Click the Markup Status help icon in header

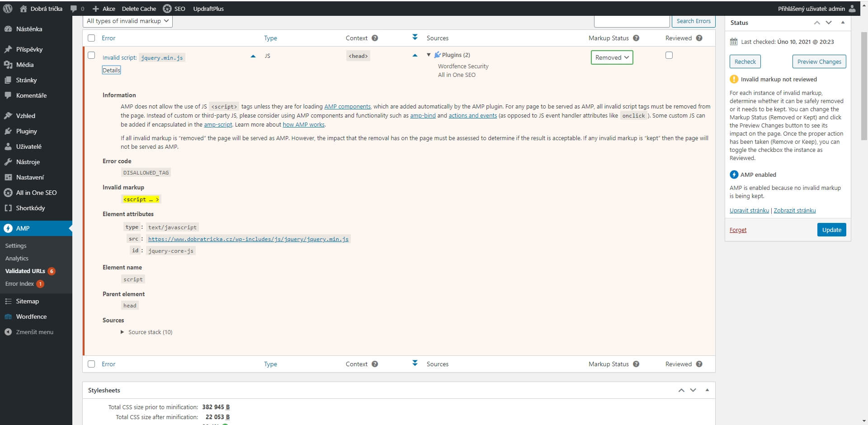point(636,38)
